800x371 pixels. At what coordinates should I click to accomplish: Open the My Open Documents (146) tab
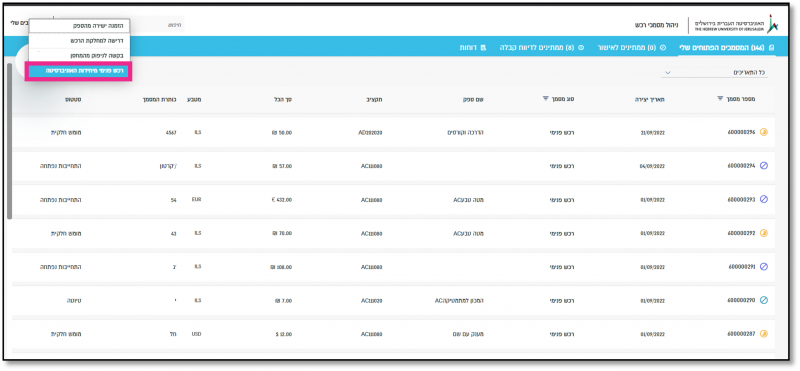727,47
